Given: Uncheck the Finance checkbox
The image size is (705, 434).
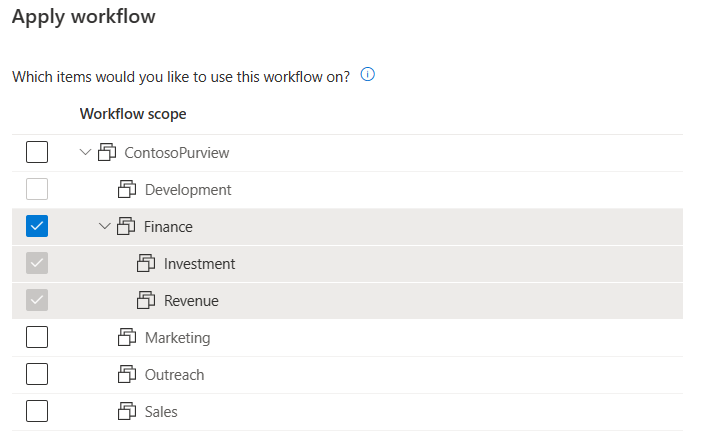Looking at the screenshot, I should click(37, 226).
